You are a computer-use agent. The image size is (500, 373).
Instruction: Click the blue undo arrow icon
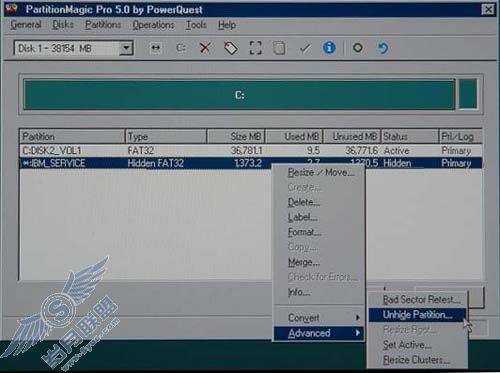tap(383, 48)
